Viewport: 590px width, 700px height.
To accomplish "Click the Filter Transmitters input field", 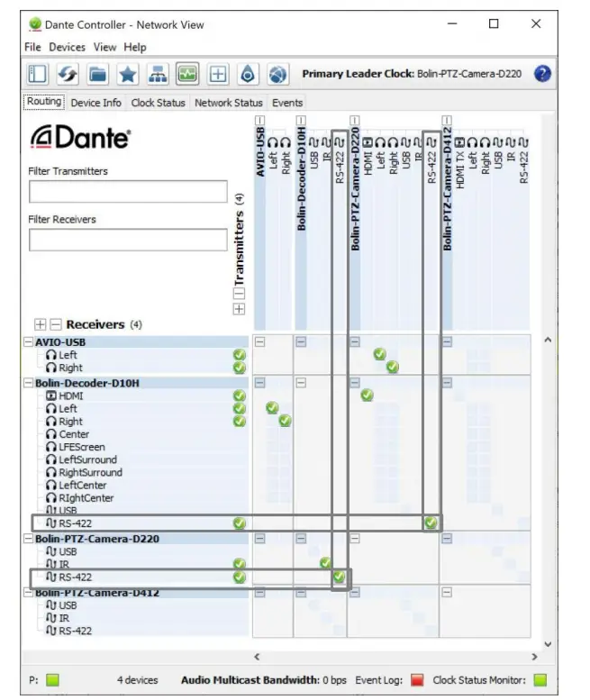I will [x=128, y=192].
